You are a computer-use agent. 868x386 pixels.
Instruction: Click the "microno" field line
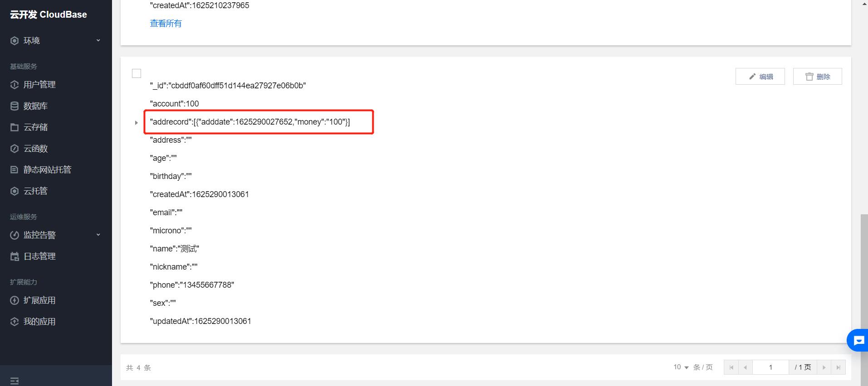[171, 231]
